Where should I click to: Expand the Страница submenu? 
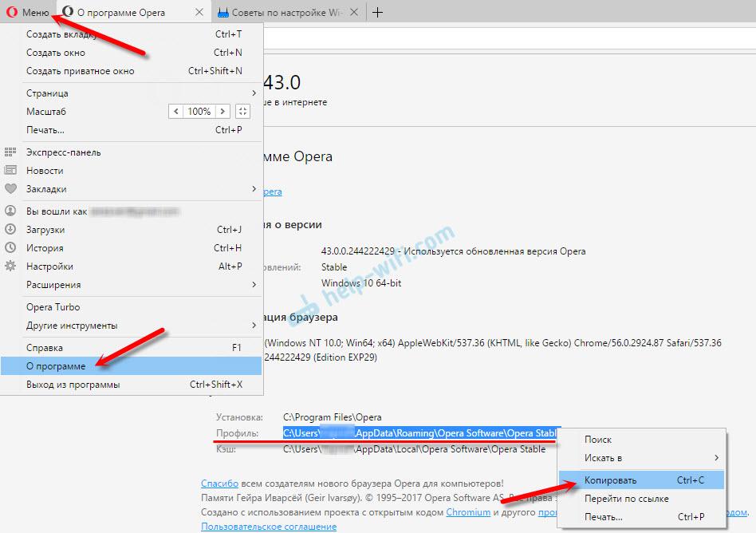[x=254, y=93]
